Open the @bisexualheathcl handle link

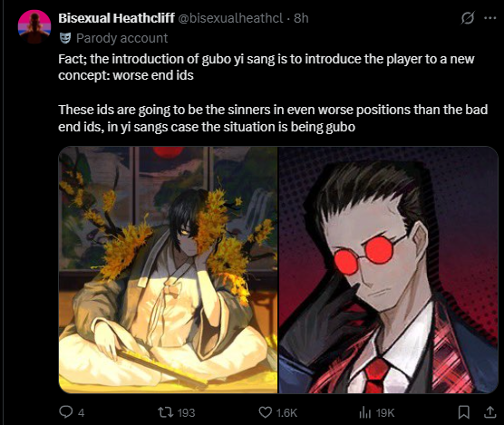coord(230,18)
